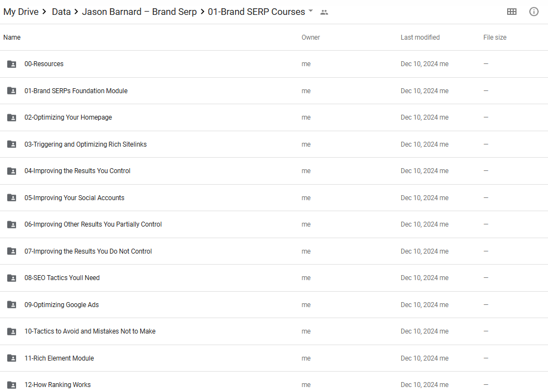This screenshot has height=392, width=548.
Task: Expand the 01-Brand SERP Courses dropdown arrow
Action: (x=311, y=12)
